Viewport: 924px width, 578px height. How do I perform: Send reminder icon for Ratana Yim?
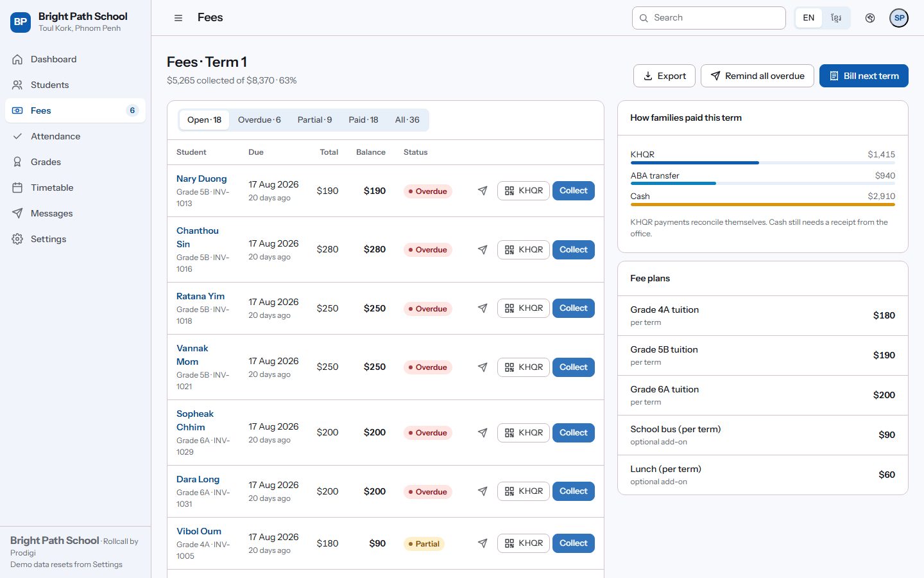483,308
